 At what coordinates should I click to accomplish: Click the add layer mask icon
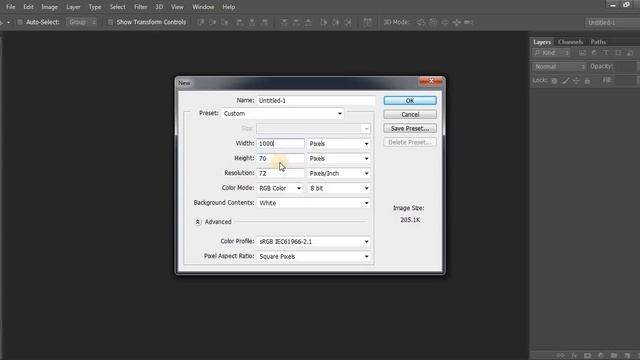pyautogui.click(x=587, y=356)
